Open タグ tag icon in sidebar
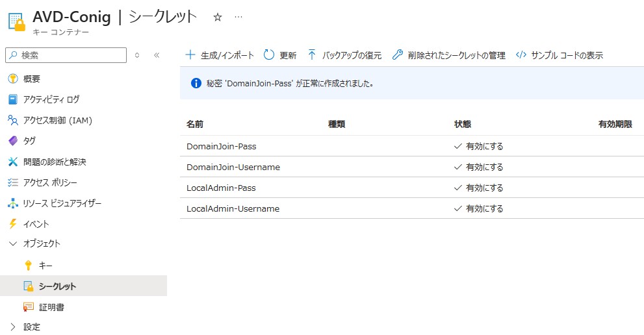Image resolution: width=644 pixels, height=335 pixels. [x=12, y=141]
